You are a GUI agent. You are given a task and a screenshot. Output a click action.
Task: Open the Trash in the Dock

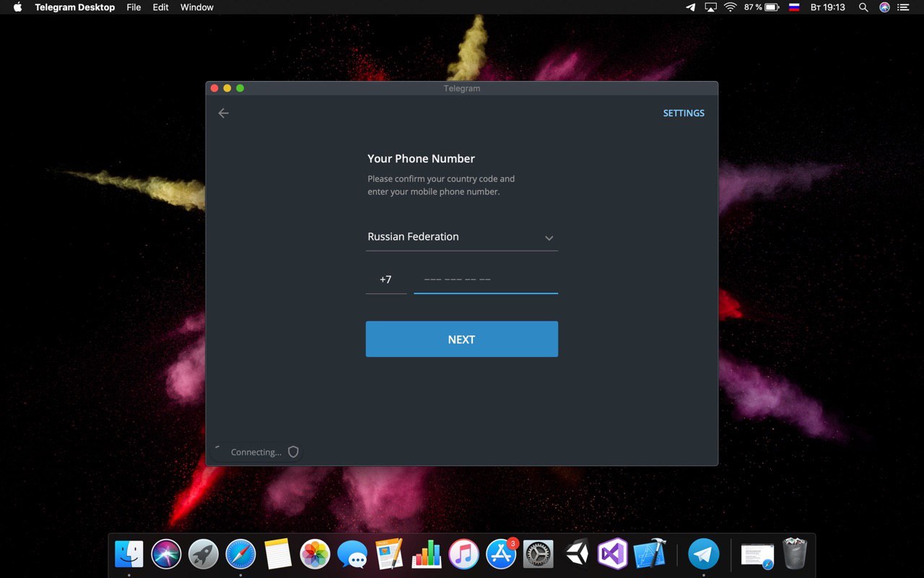point(795,553)
